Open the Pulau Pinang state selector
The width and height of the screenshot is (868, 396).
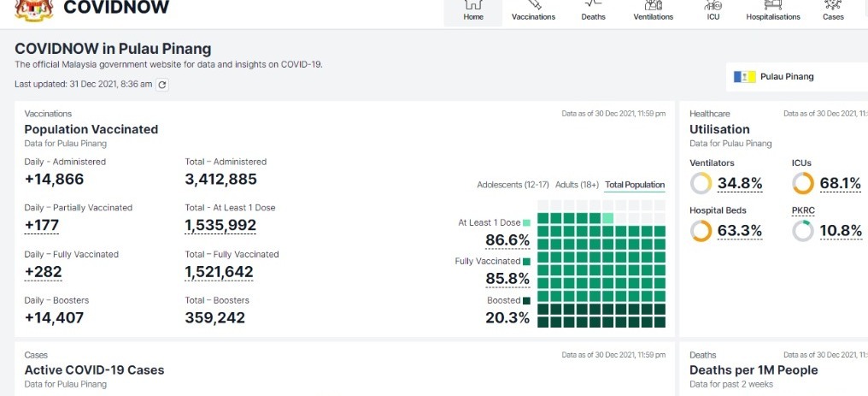point(797,77)
